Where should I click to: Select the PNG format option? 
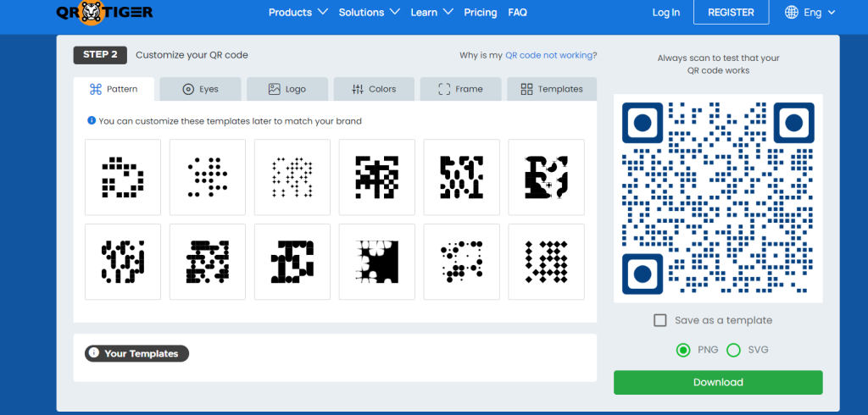tap(683, 350)
